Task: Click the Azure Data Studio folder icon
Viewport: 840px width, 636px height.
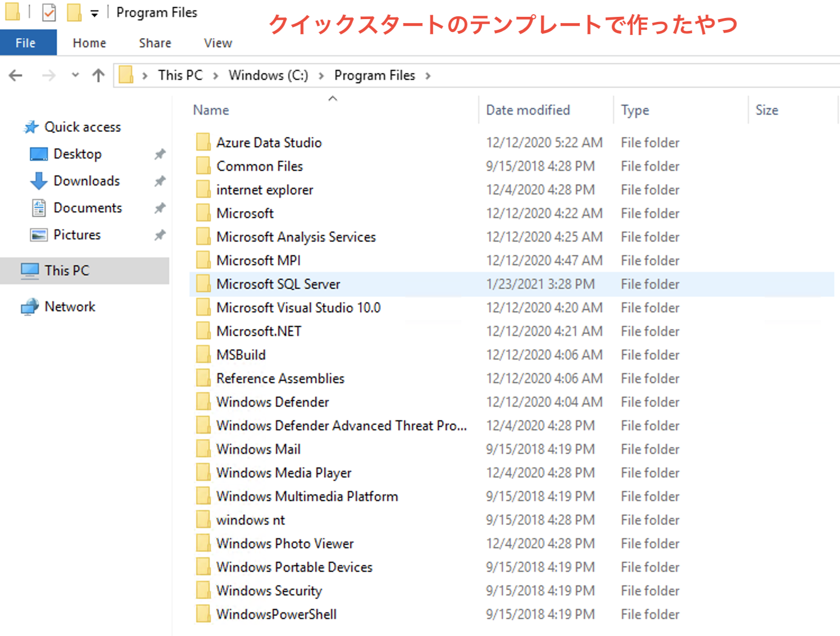Action: (x=203, y=143)
